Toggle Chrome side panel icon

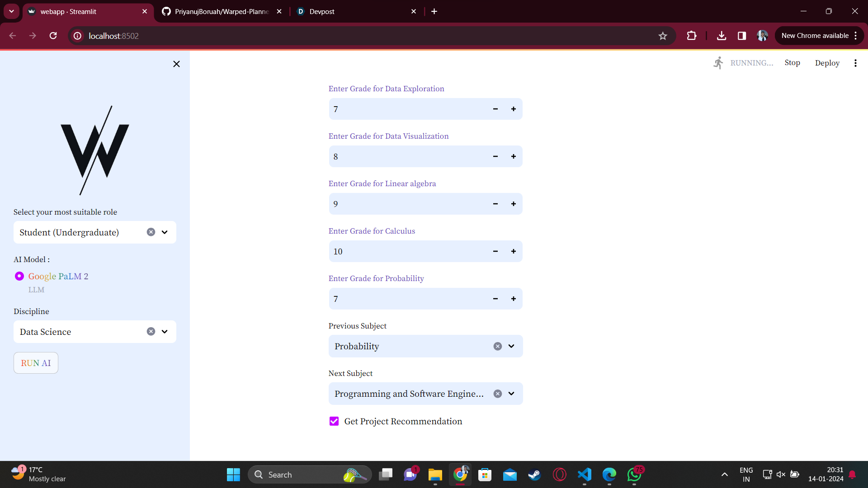pyautogui.click(x=742, y=36)
